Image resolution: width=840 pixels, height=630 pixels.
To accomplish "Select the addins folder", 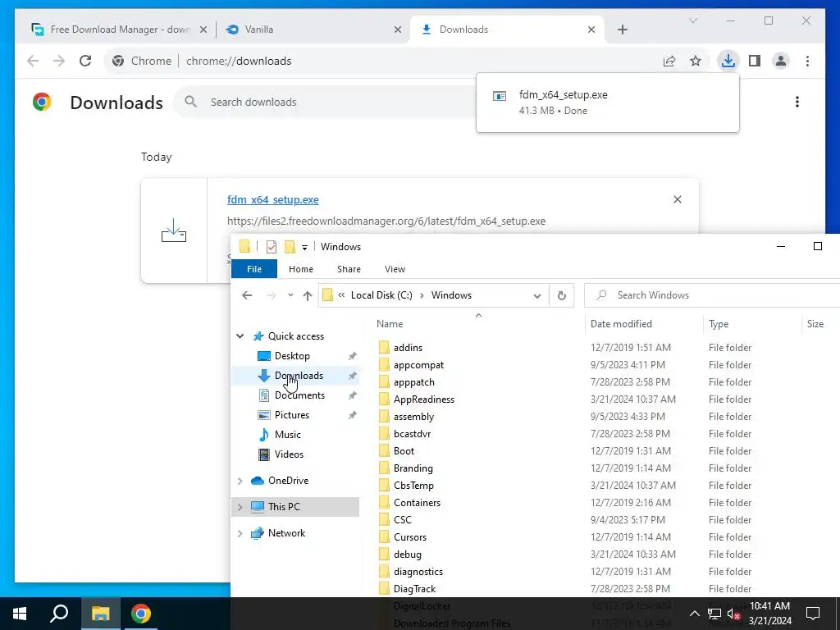I will click(408, 348).
